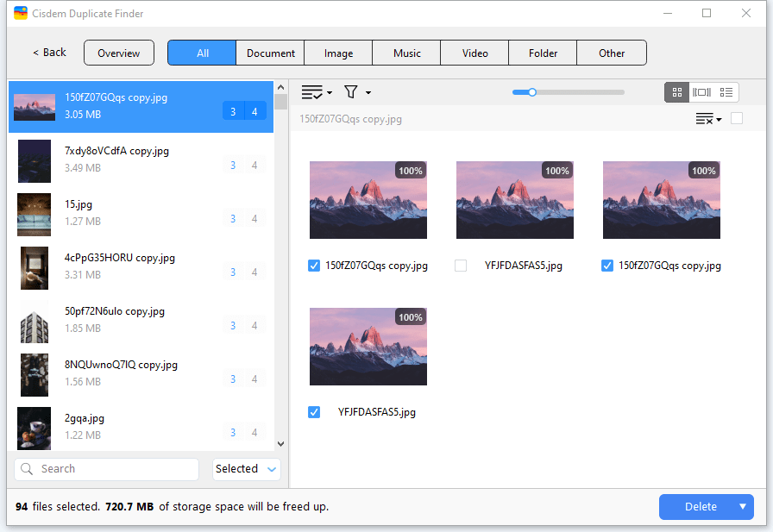
Task: Adjust the thumbnail size slider
Action: tap(532, 92)
